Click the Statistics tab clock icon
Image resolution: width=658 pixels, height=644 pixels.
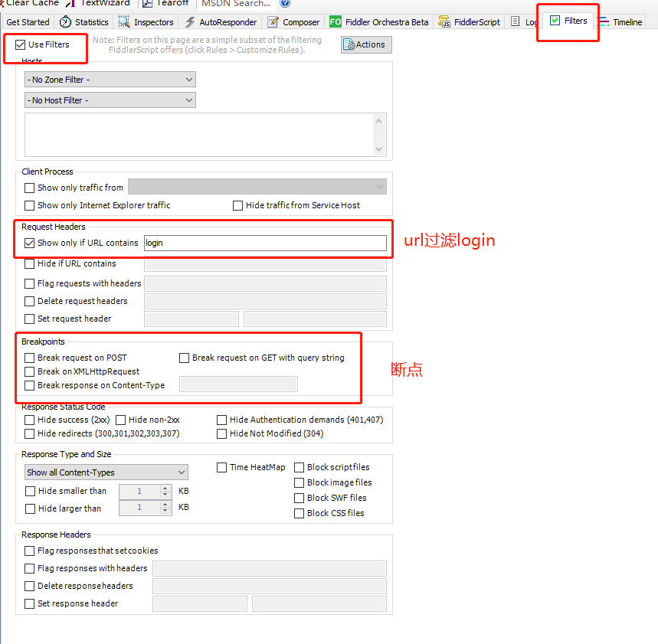[x=66, y=22]
